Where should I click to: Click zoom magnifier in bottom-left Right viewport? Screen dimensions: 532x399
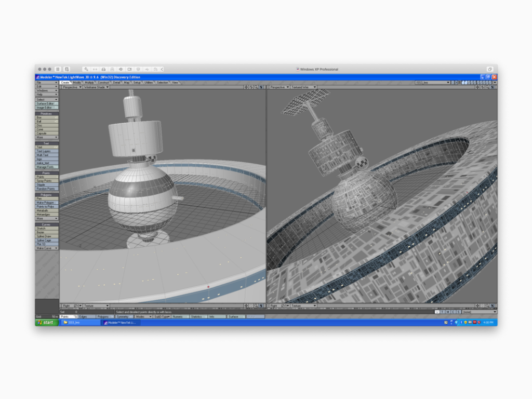click(256, 305)
